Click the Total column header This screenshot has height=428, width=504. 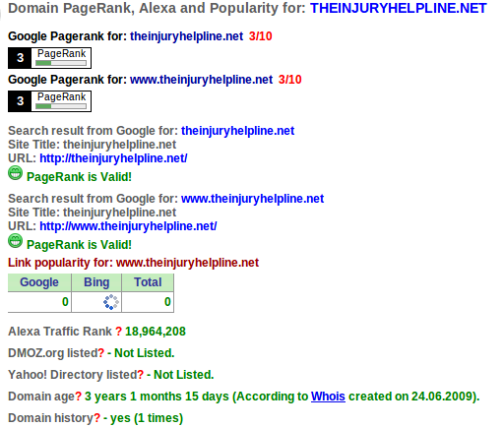148,282
